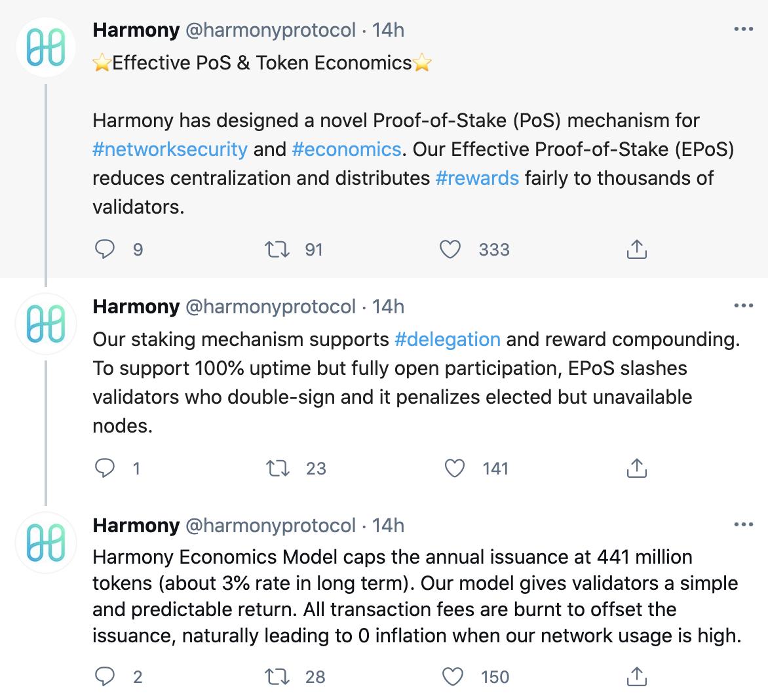The height and width of the screenshot is (700, 768).
Task: Click the Harmony avatar on the third tweet
Action: tap(45, 542)
